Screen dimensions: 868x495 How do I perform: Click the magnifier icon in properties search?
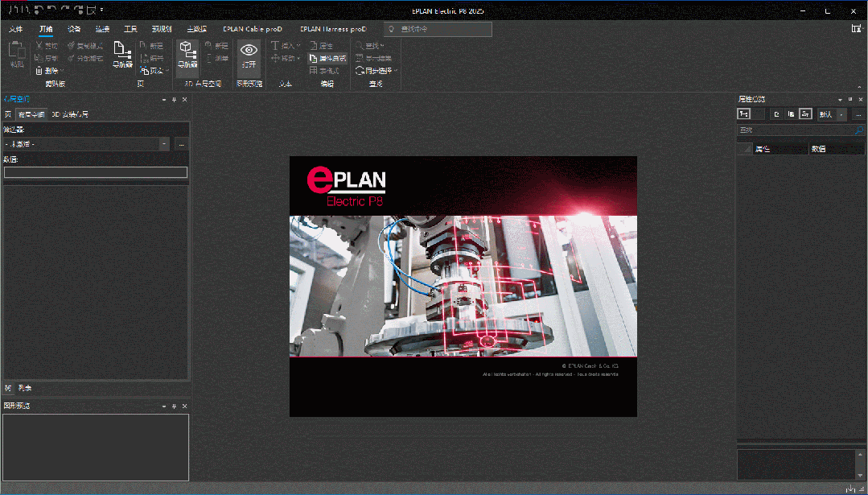(859, 130)
